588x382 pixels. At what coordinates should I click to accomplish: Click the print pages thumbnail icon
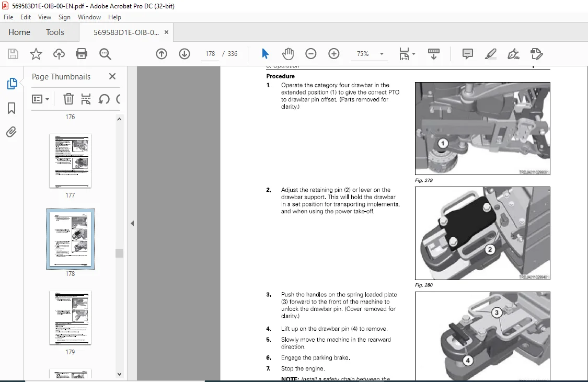(86, 99)
